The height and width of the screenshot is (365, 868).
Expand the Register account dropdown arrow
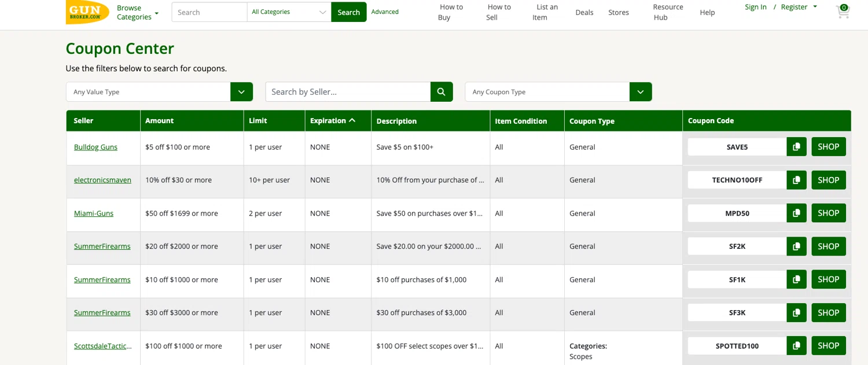click(x=815, y=7)
